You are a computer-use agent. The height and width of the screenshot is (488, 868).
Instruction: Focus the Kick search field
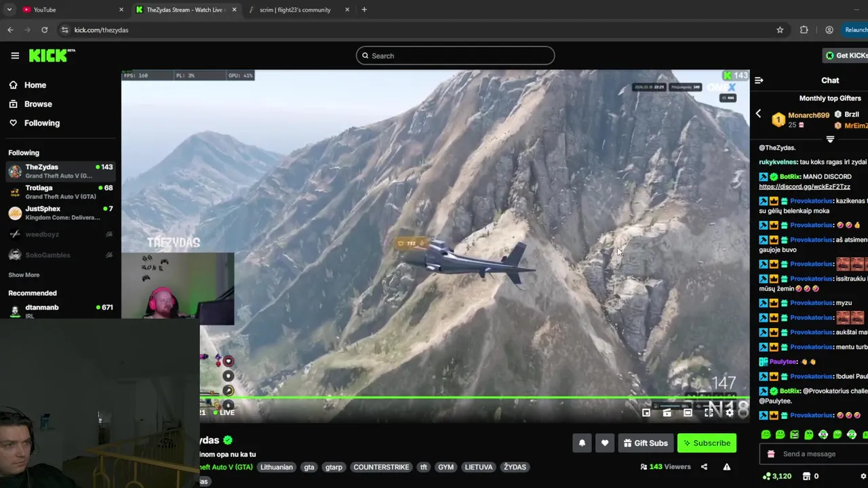pyautogui.click(x=455, y=56)
